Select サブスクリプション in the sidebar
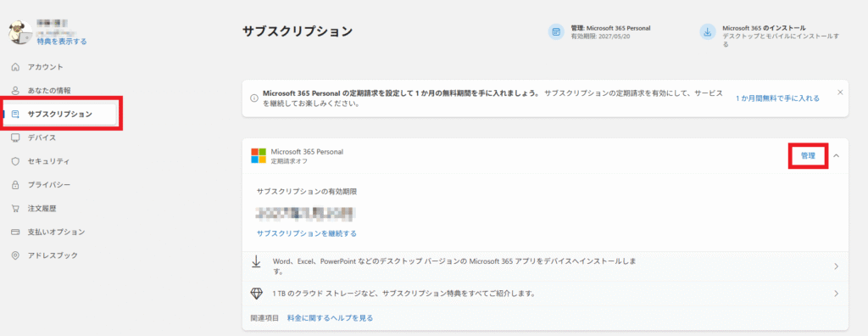Image resolution: width=868 pixels, height=336 pixels. (x=60, y=115)
